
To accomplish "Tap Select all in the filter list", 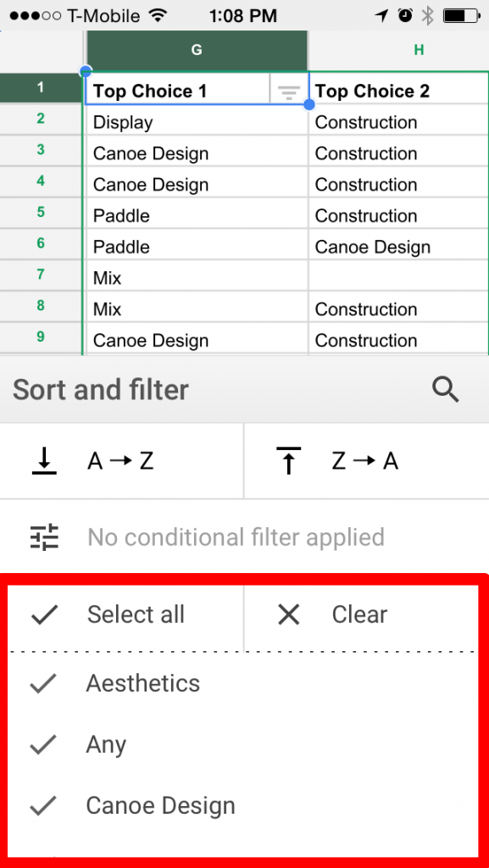I will click(x=136, y=615).
